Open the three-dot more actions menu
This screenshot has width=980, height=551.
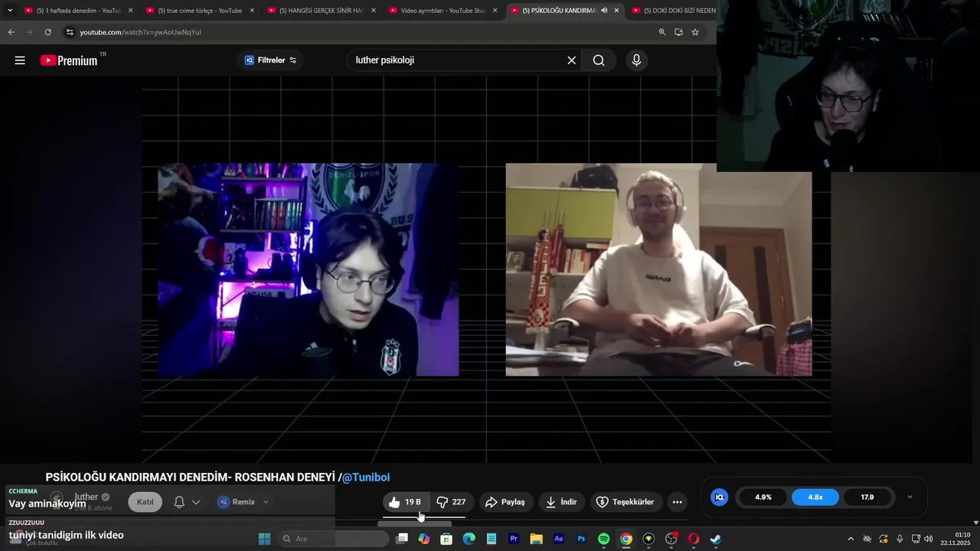point(677,502)
